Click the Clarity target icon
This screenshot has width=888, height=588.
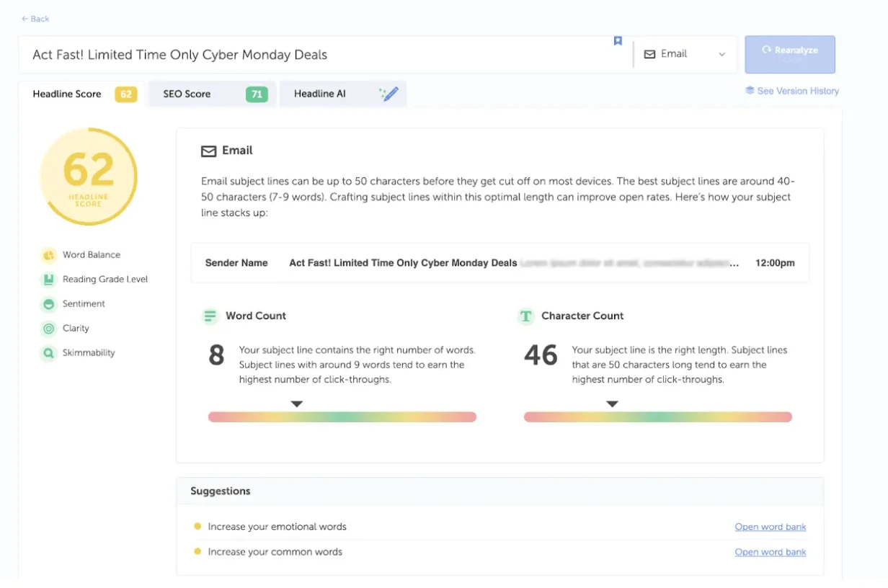(48, 329)
